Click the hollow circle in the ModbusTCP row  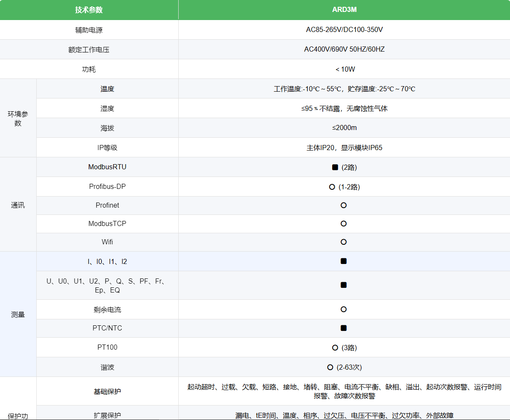pyautogui.click(x=344, y=223)
